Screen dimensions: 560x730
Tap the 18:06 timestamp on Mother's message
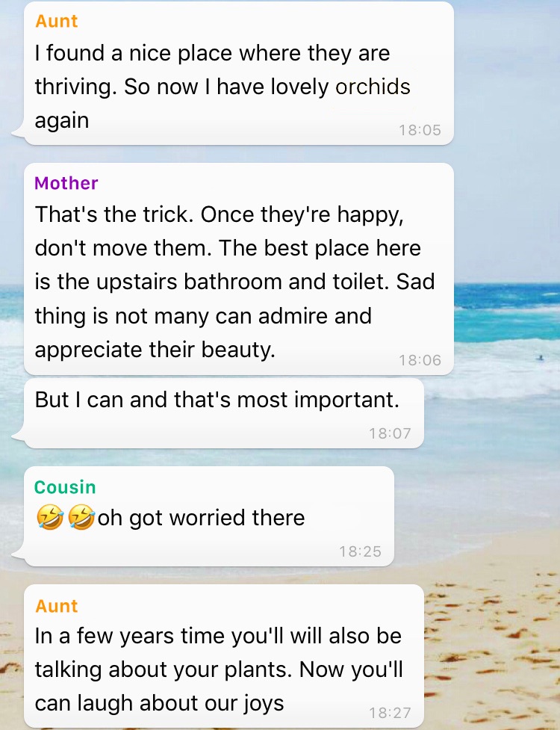pos(420,360)
